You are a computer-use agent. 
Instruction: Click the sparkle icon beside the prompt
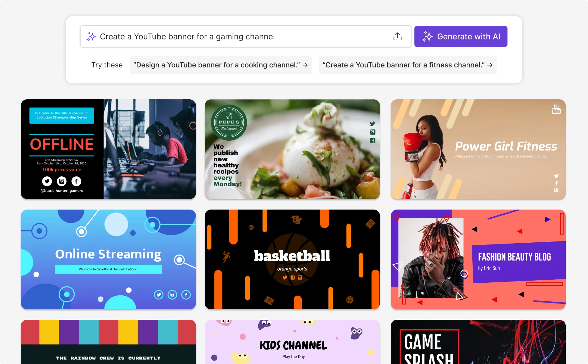[x=91, y=36]
